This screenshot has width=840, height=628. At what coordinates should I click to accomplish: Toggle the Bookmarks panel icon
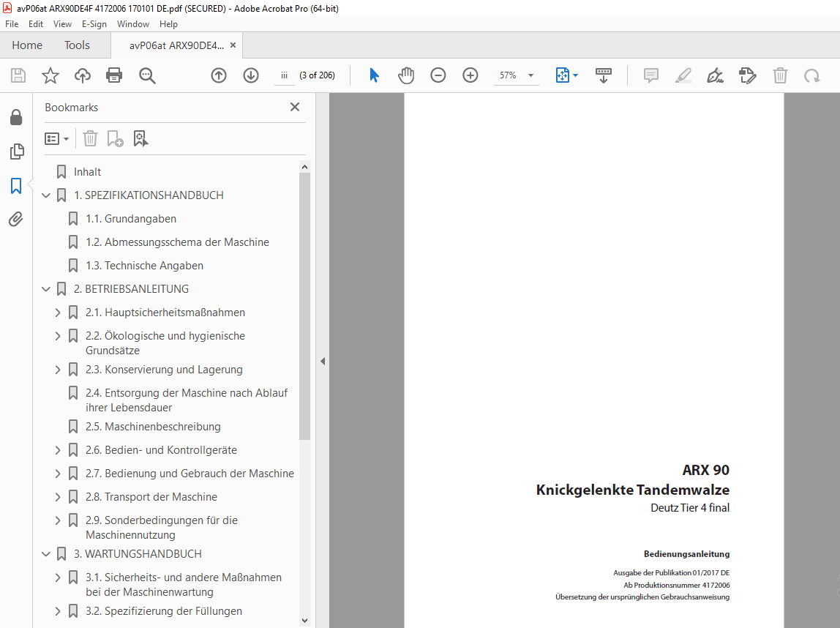click(16, 186)
